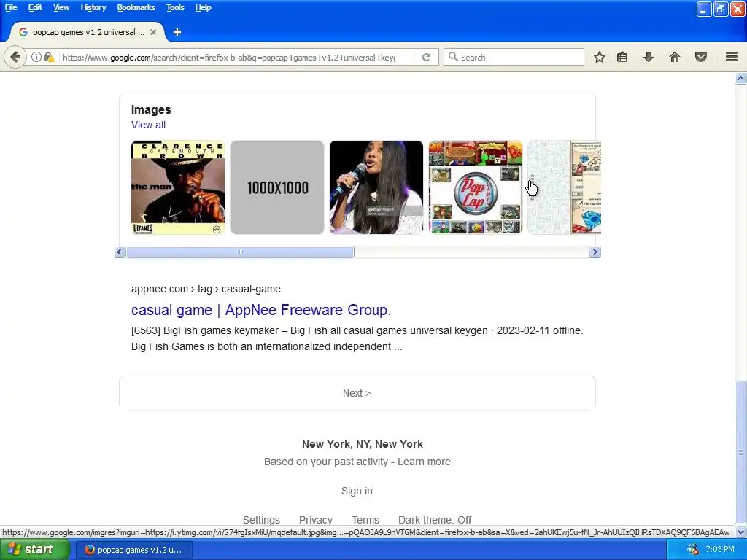This screenshot has width=747, height=560.
Task: Restore down the Firefox window
Action: [x=720, y=9]
